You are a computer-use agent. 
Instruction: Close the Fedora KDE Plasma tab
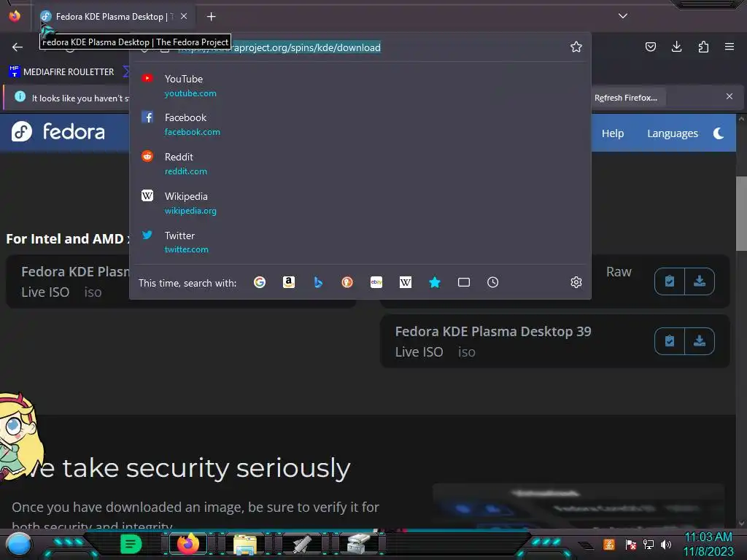[184, 16]
